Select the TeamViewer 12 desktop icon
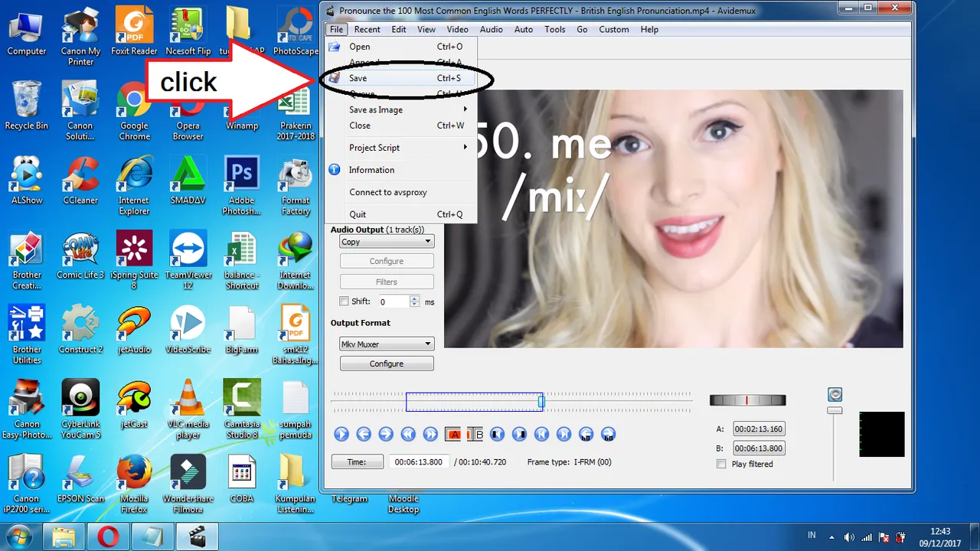This screenshot has width=980, height=551. [188, 261]
